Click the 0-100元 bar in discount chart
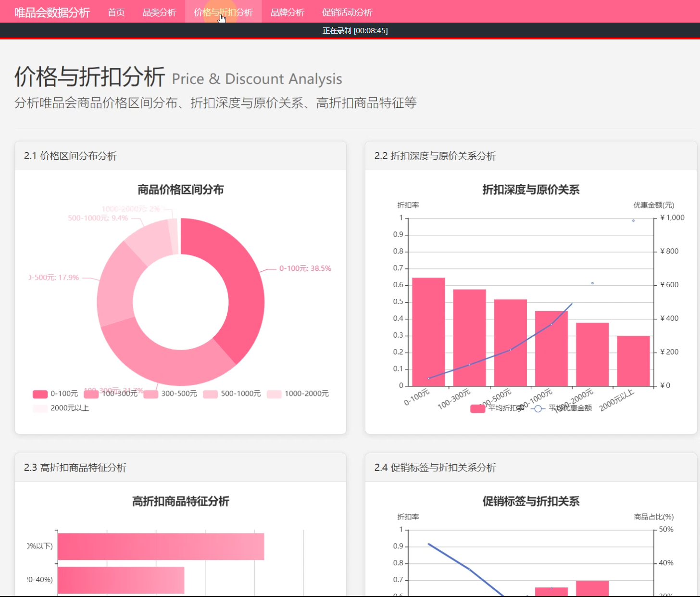This screenshot has width=700, height=597. (428, 332)
